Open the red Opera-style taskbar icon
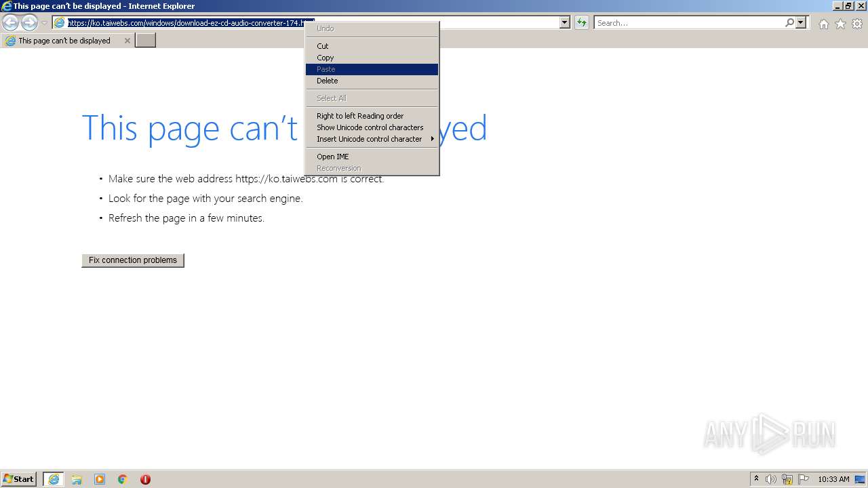 click(145, 479)
